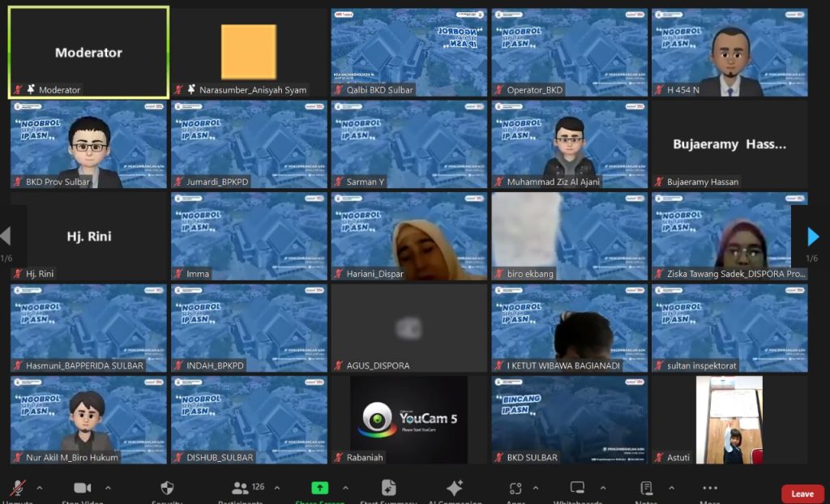Go to previous gallery page arrow

coord(6,236)
